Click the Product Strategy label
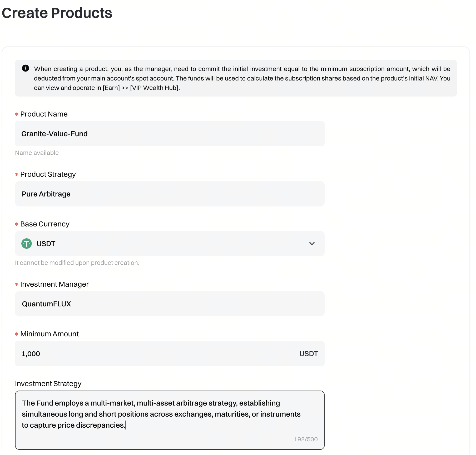Image resolution: width=476 pixels, height=455 pixels. [48, 174]
